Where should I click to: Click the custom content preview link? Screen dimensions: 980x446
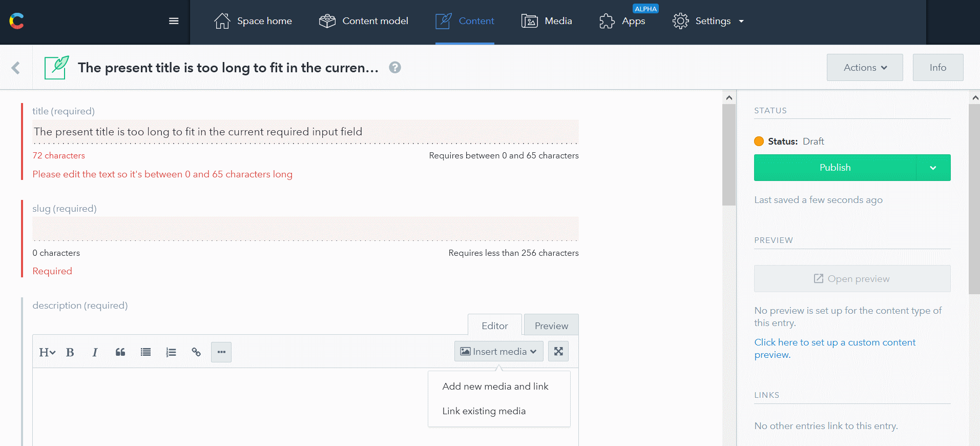pos(835,349)
